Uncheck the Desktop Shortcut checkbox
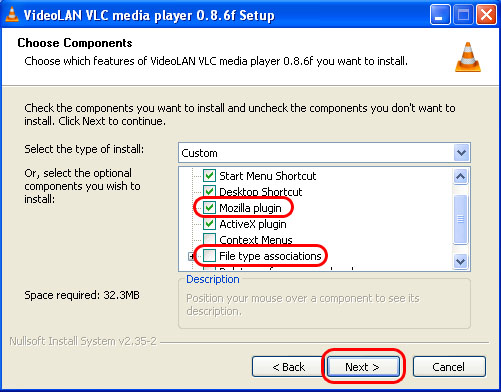 click(209, 191)
